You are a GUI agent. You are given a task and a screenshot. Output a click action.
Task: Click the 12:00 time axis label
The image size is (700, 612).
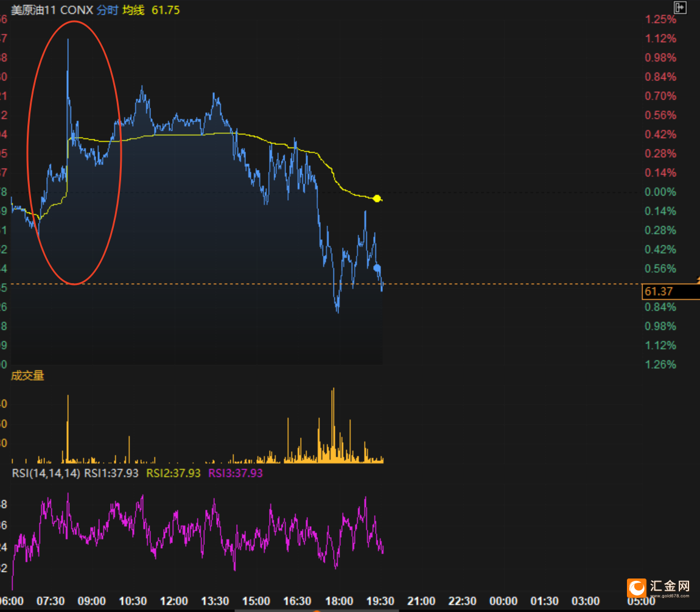tap(173, 601)
